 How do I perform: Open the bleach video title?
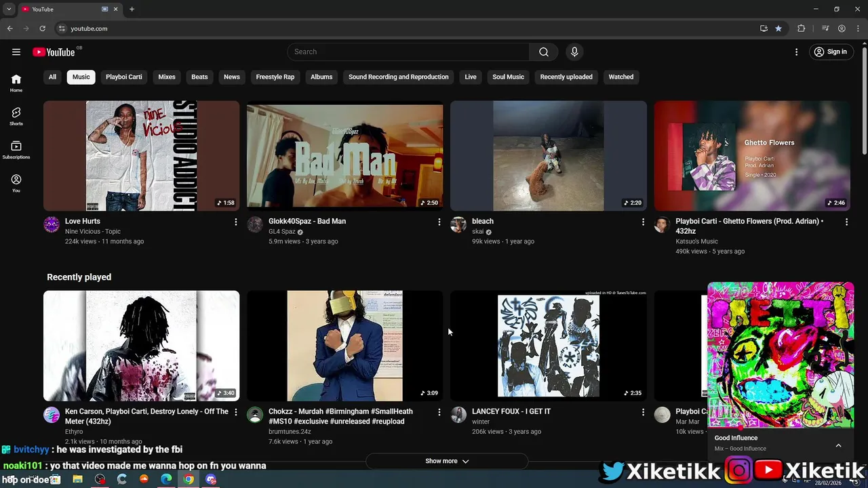pos(483,222)
